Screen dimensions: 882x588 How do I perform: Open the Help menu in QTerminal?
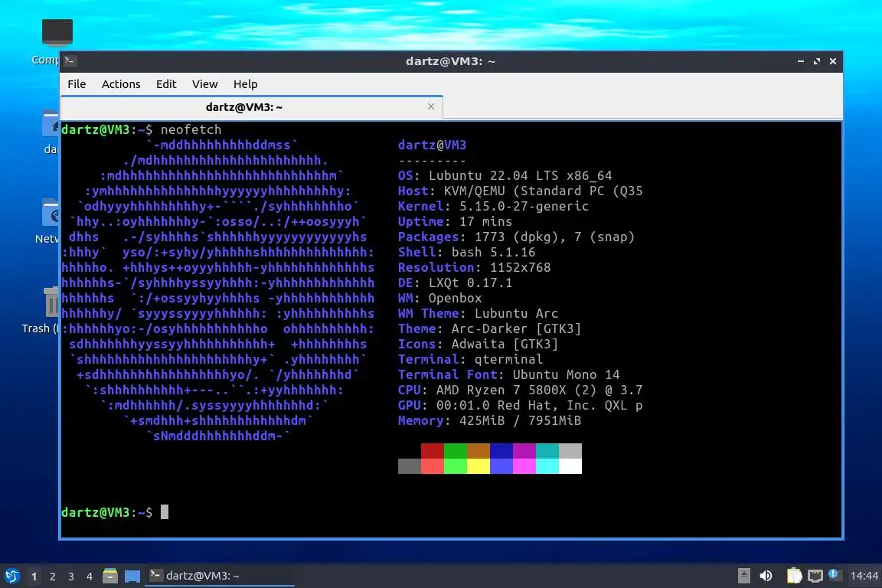pos(245,84)
